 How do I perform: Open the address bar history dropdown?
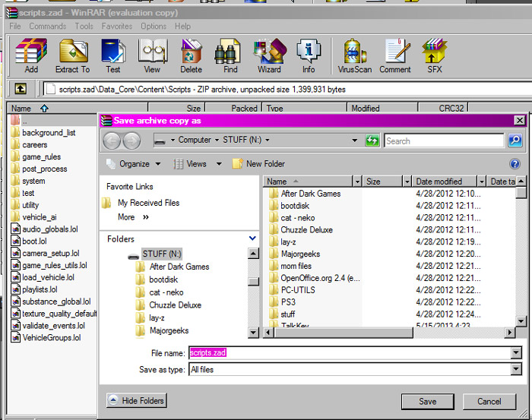354,140
